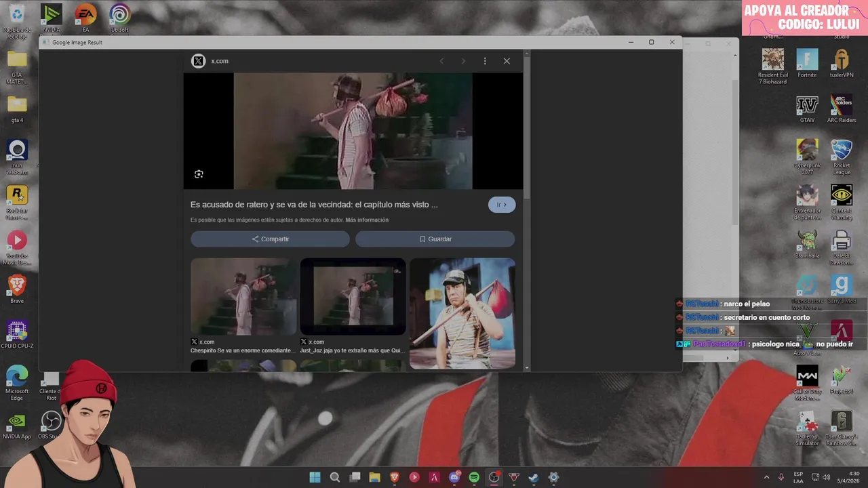The image size is (868, 488).
Task: Open the Windows Start menu in taskbar
Action: point(315,477)
